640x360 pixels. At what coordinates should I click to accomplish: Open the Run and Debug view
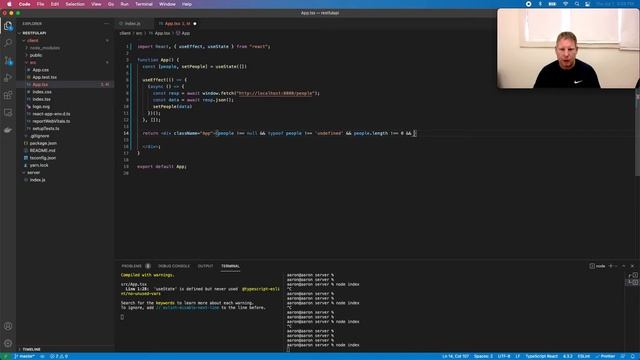point(8,78)
